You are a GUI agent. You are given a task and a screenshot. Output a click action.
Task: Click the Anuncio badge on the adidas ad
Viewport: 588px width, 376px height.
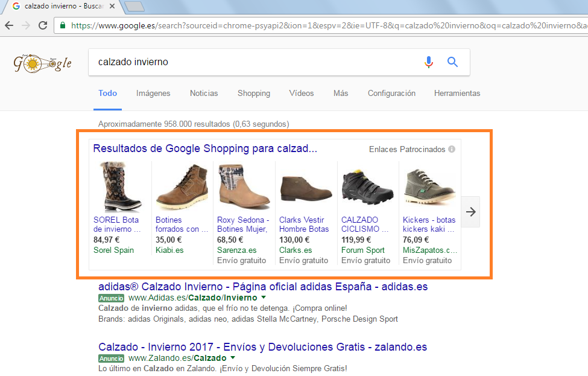point(112,298)
